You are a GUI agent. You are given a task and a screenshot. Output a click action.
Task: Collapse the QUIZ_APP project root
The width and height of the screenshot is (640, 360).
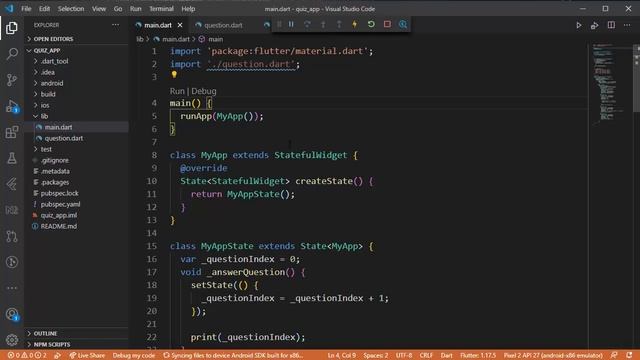pos(77,50)
